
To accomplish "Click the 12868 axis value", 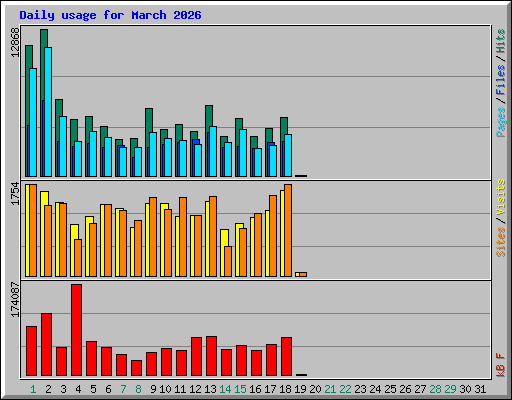I will click(x=15, y=42).
